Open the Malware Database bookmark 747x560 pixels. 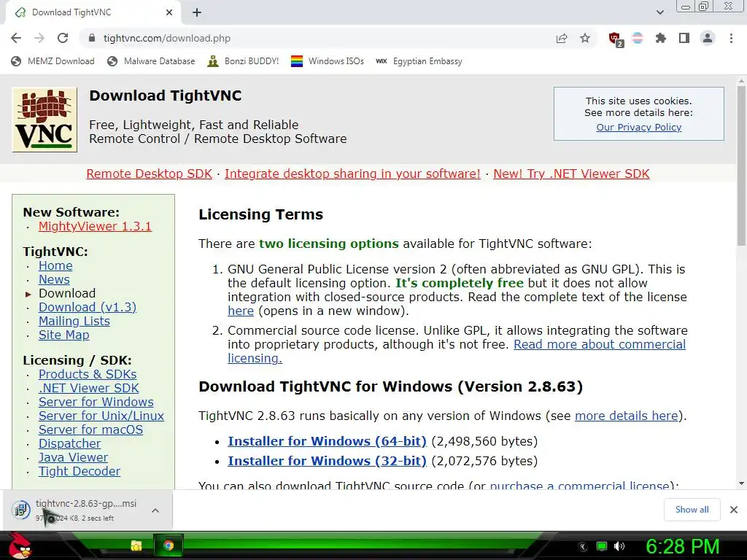coord(151,61)
